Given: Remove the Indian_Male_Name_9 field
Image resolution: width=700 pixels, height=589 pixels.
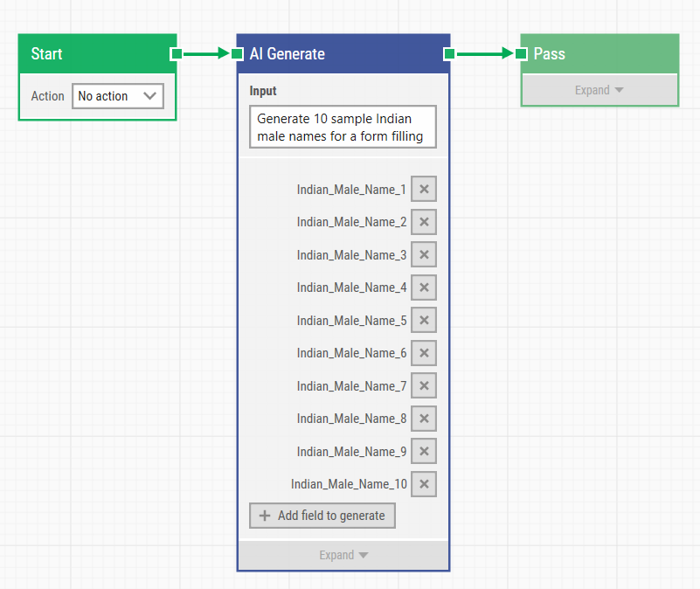Looking at the screenshot, I should (424, 452).
